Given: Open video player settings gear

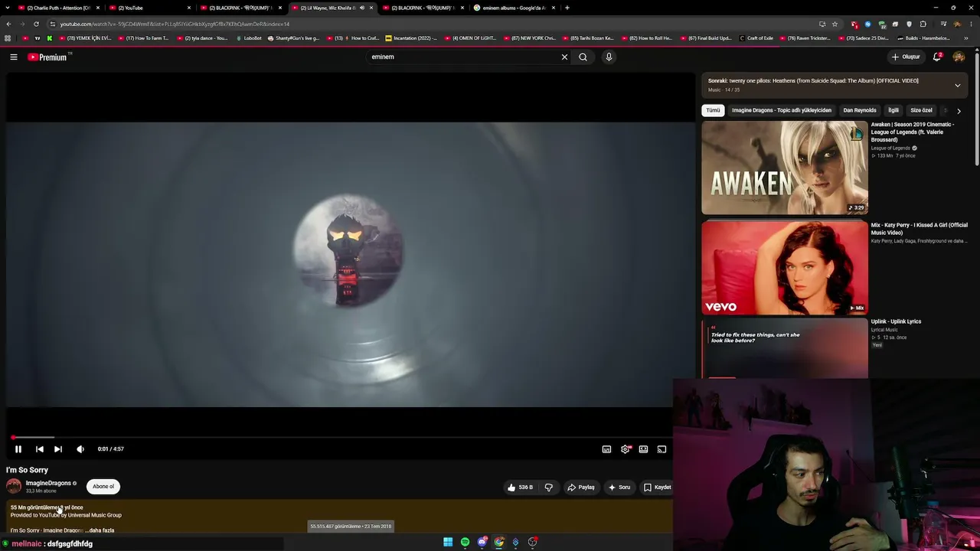Looking at the screenshot, I should [x=626, y=449].
